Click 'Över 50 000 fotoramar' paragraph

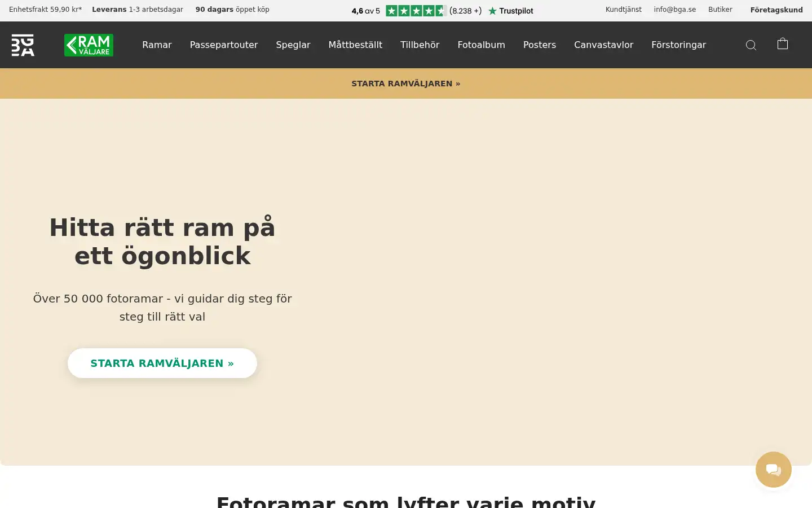click(162, 308)
